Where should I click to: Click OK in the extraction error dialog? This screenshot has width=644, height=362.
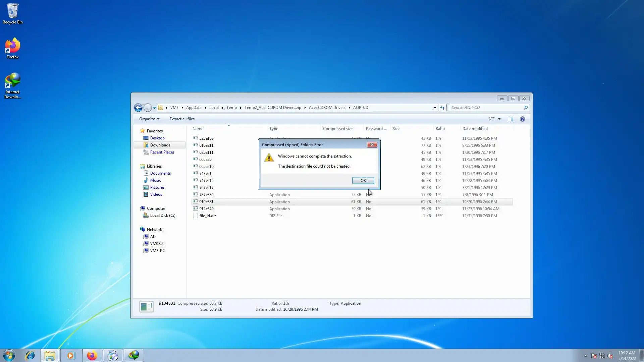click(x=363, y=180)
